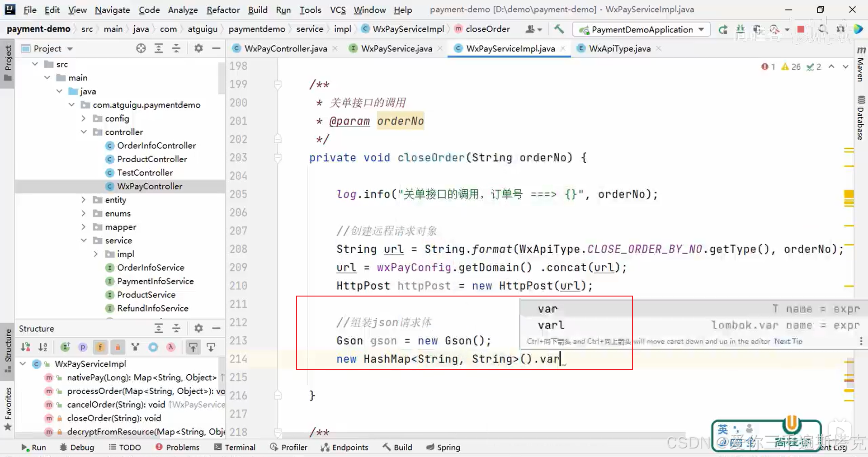
Task: Open Project panel settings gear
Action: (x=198, y=48)
